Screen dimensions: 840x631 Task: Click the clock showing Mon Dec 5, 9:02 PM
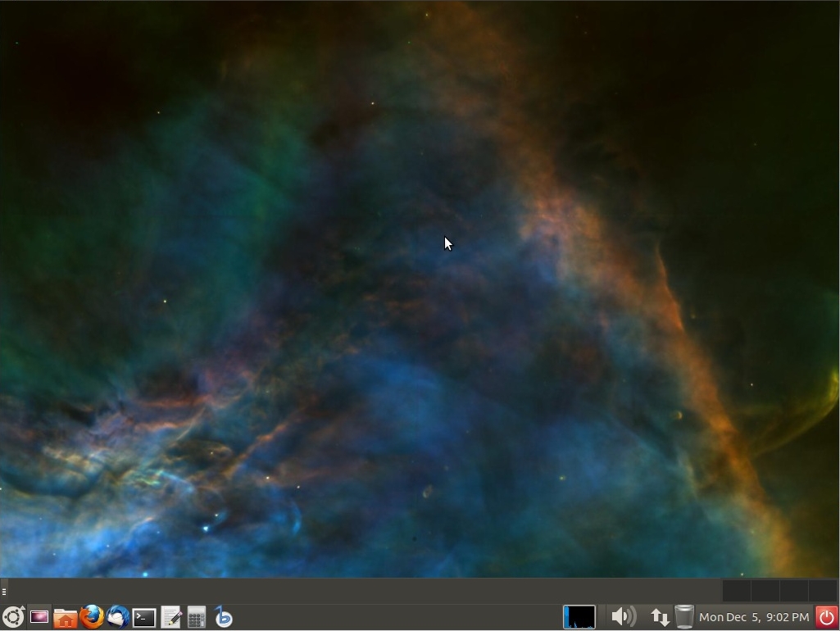coord(754,617)
